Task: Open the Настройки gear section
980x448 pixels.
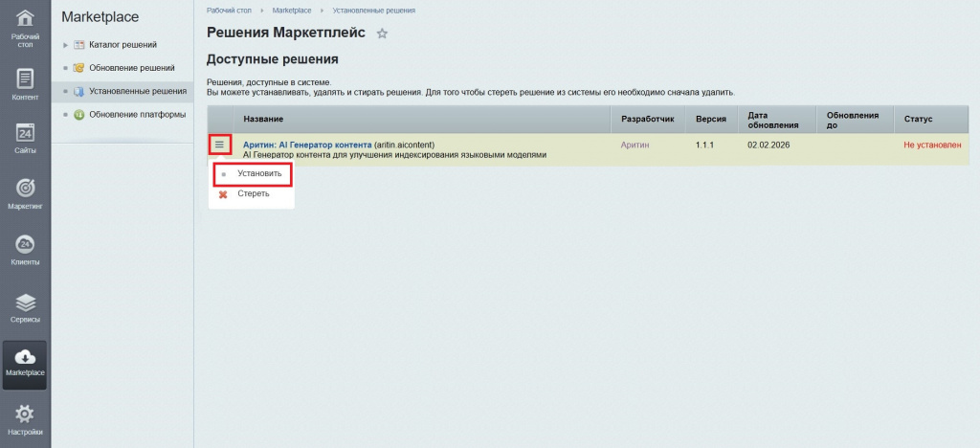Action: [x=25, y=419]
